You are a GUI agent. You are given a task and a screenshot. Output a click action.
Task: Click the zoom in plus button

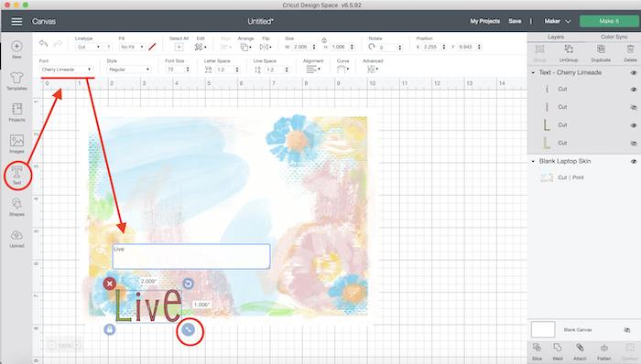coord(77,345)
